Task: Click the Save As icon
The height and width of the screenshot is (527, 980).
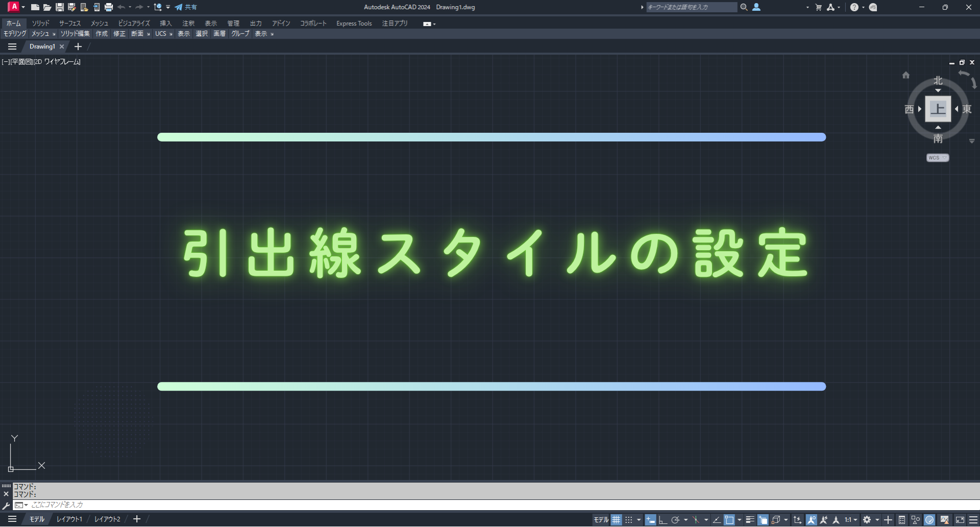Action: 72,7
